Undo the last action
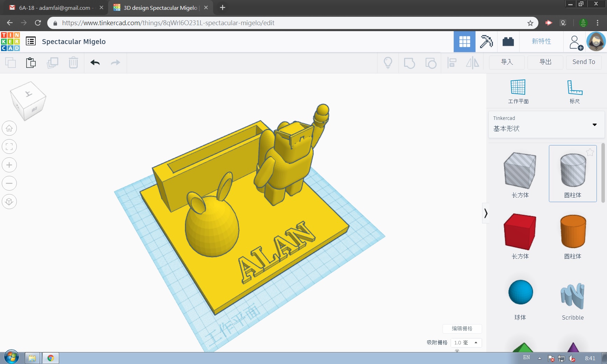607x364 pixels. pos(95,63)
